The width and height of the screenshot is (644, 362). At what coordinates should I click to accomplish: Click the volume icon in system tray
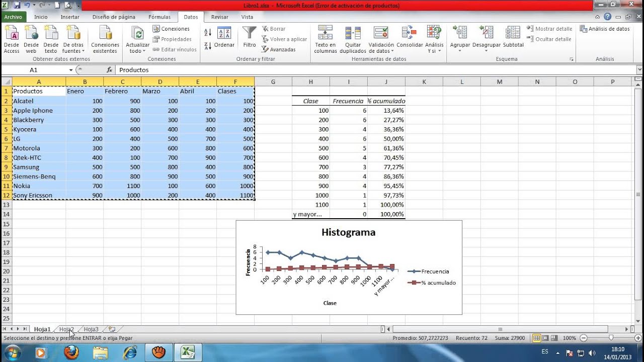(x=592, y=353)
